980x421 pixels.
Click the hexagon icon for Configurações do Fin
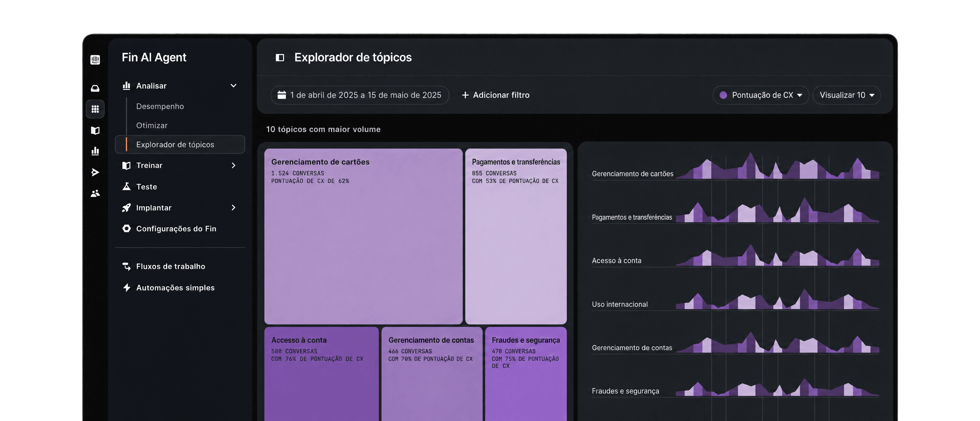click(126, 228)
